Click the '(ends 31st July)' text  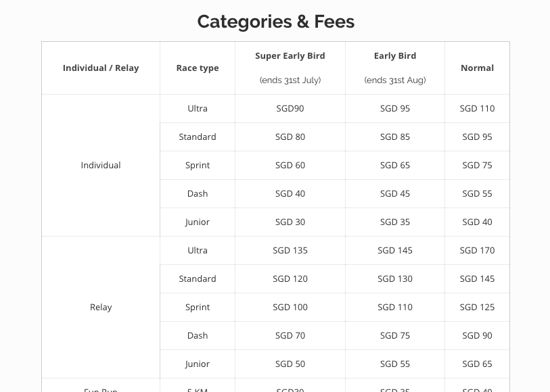(x=290, y=80)
